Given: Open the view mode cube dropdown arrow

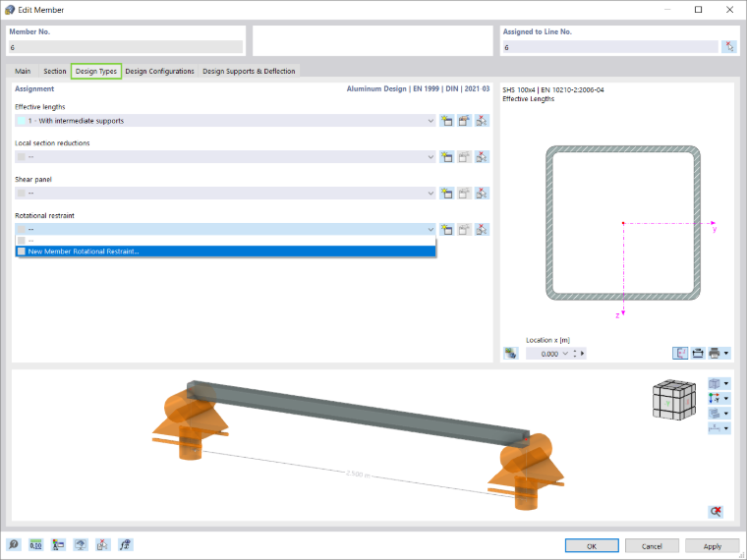Looking at the screenshot, I should tap(726, 384).
